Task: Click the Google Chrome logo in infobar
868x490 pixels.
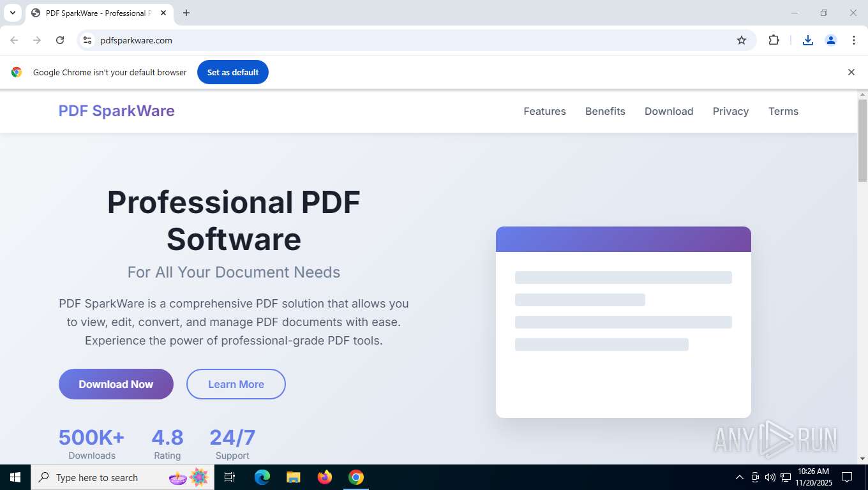Action: tap(17, 72)
